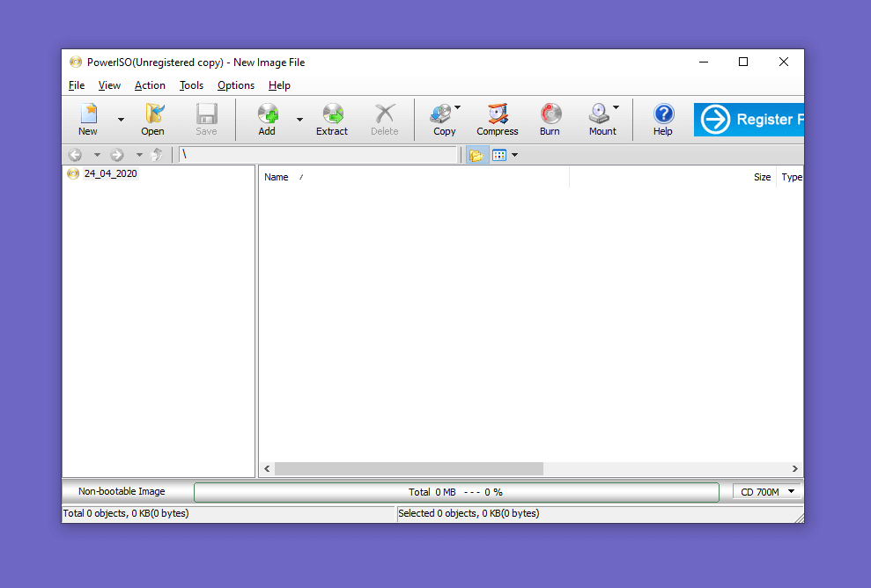Expand the Copy dropdown arrow

(x=458, y=107)
